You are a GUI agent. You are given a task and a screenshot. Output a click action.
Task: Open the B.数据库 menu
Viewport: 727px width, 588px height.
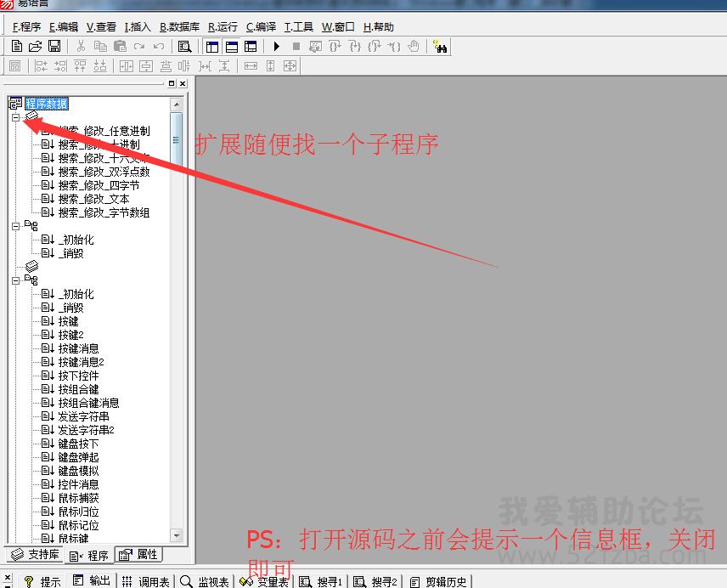pos(179,27)
